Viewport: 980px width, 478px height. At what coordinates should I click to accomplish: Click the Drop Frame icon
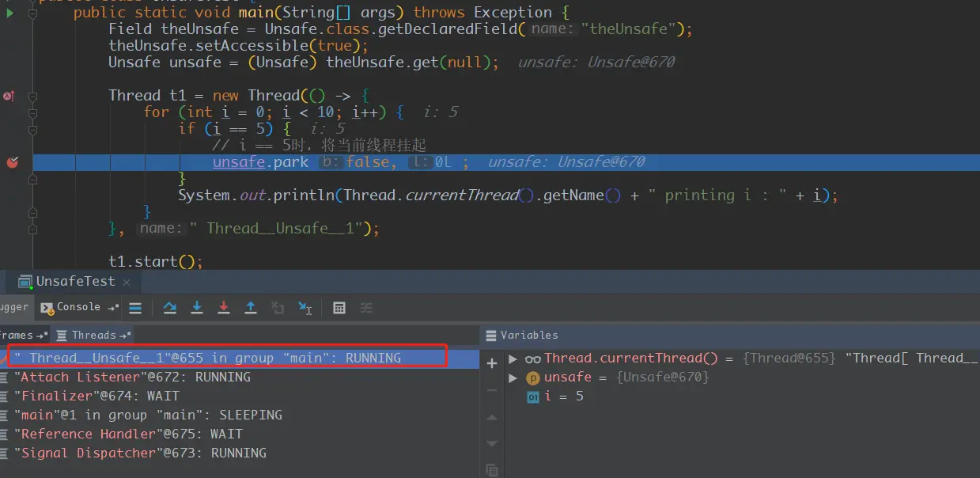(278, 308)
